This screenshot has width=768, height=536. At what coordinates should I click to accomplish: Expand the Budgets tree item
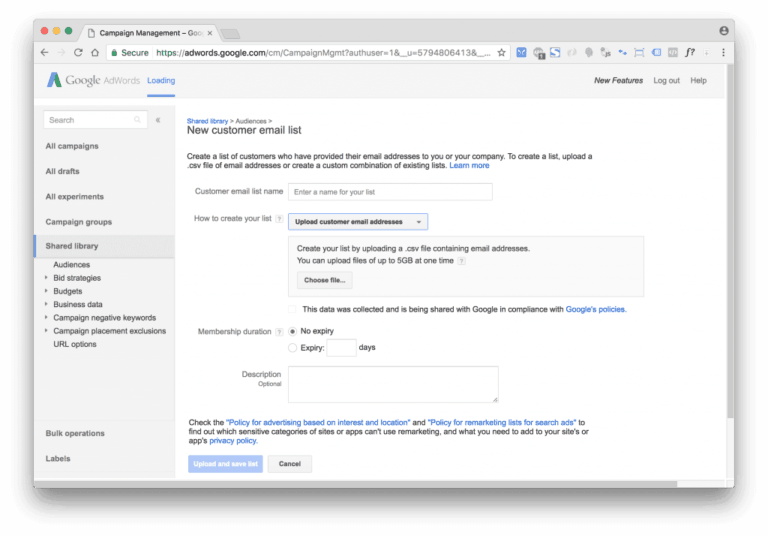[x=47, y=291]
